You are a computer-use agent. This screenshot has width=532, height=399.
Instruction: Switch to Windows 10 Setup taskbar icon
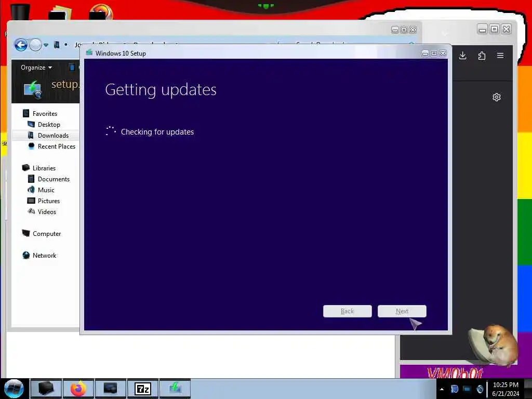[175, 389]
